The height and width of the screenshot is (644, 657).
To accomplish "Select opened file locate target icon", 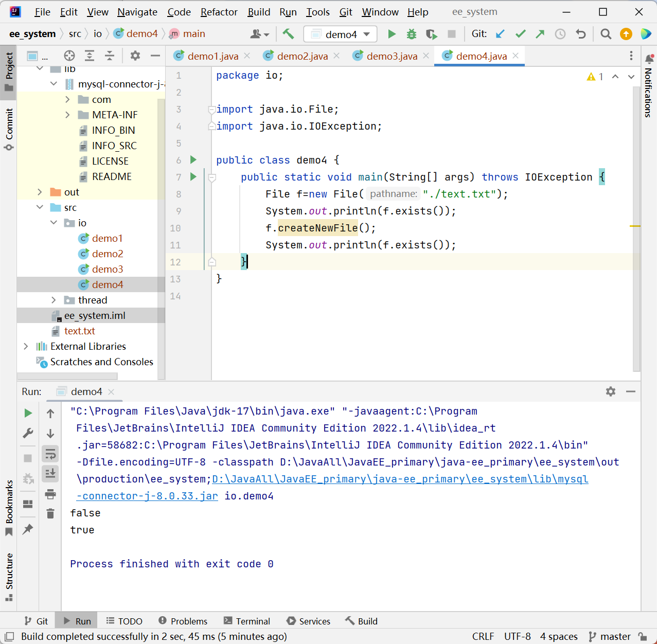I will 69,56.
